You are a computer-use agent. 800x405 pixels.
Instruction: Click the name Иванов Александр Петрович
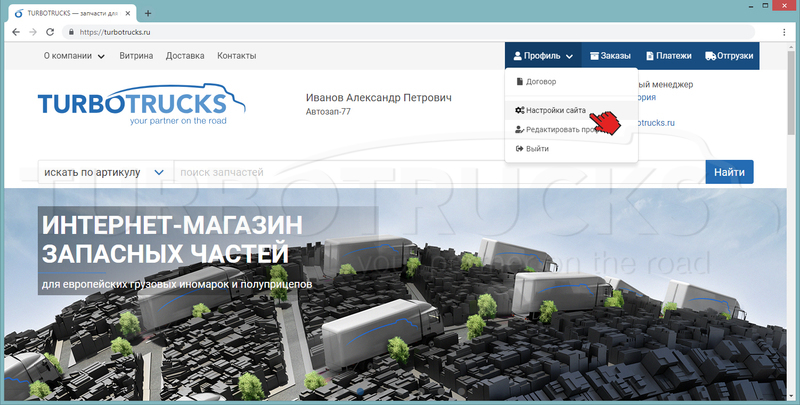click(378, 97)
